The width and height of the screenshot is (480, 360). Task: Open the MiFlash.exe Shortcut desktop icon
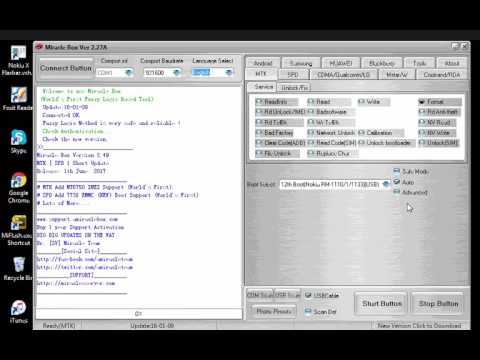pyautogui.click(x=18, y=231)
